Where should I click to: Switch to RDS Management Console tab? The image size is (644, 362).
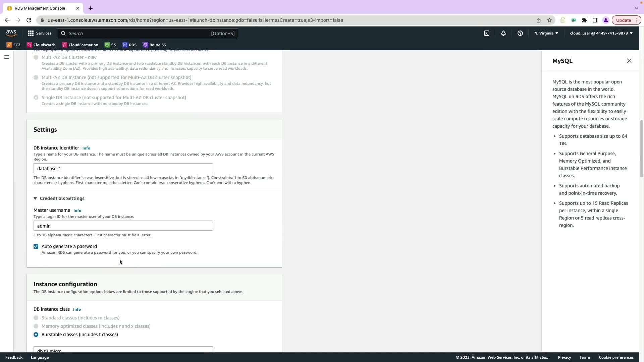pyautogui.click(x=40, y=8)
